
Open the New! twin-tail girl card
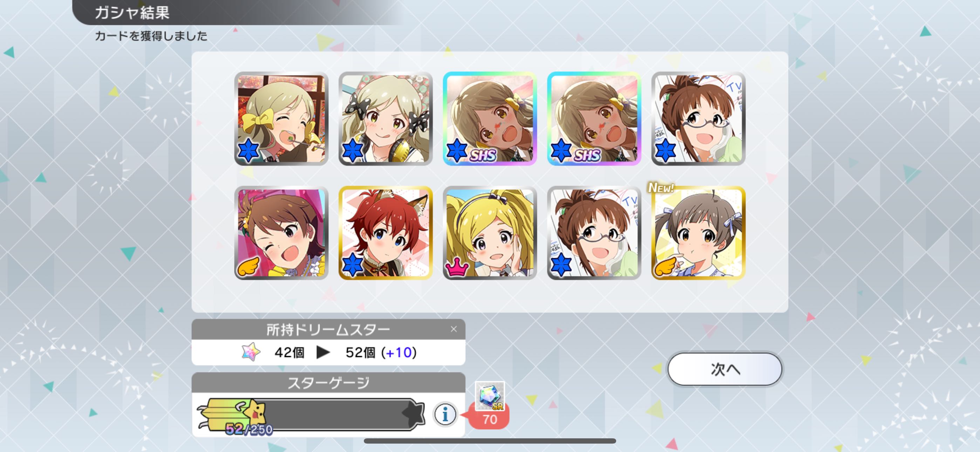[x=699, y=232]
